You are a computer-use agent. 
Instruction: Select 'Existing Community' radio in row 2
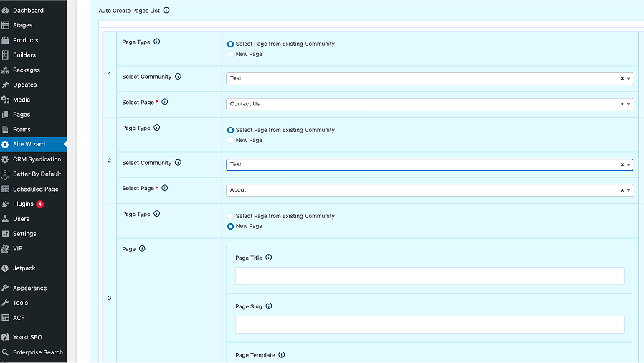point(230,130)
